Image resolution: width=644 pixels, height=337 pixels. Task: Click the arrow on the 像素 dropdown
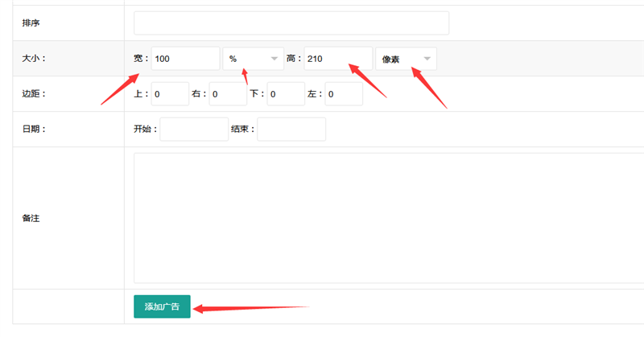(x=427, y=59)
